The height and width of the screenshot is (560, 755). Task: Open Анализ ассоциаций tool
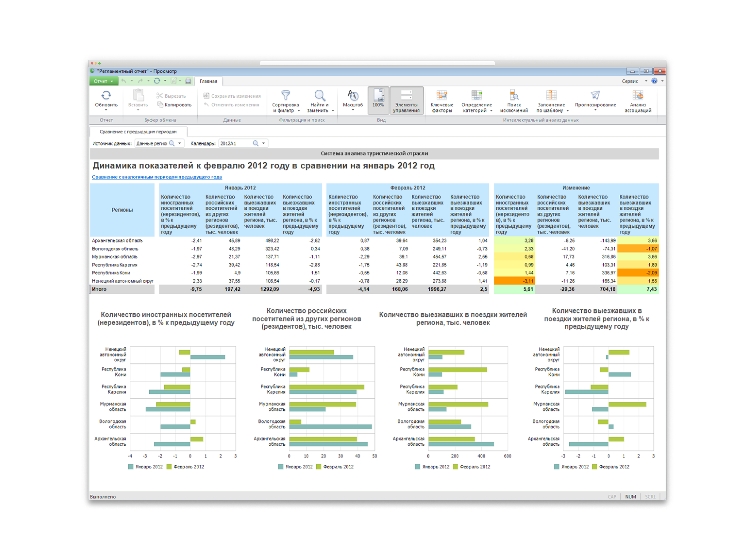coord(638,95)
